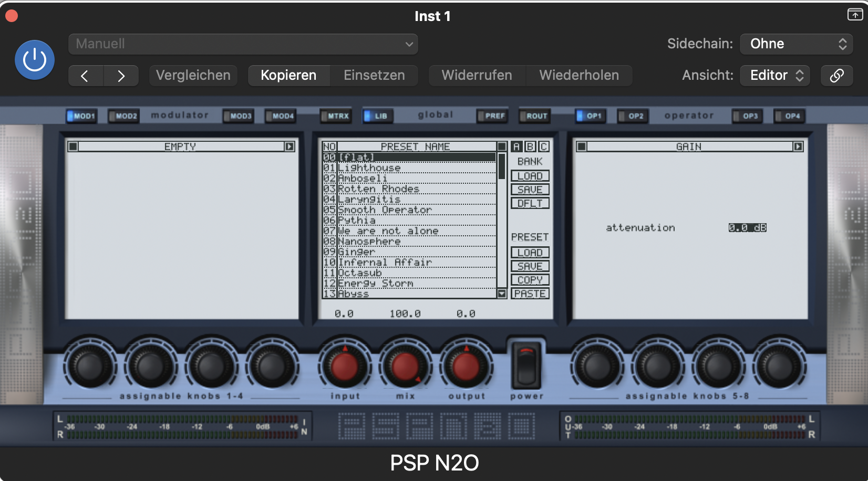Select the MOD1 modulator tab

(x=81, y=116)
